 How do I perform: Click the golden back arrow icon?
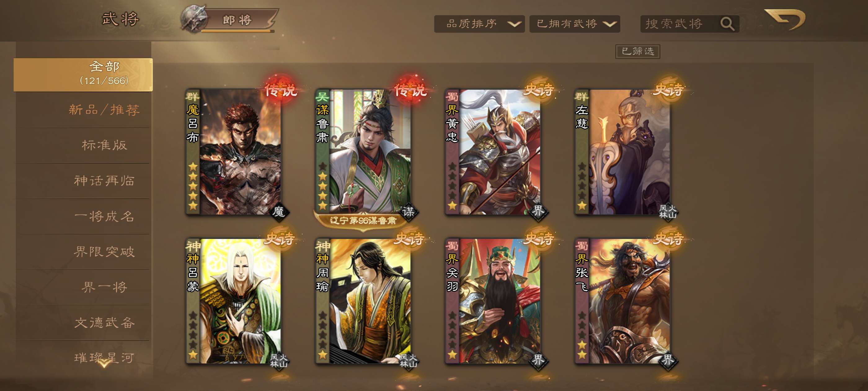[785, 19]
